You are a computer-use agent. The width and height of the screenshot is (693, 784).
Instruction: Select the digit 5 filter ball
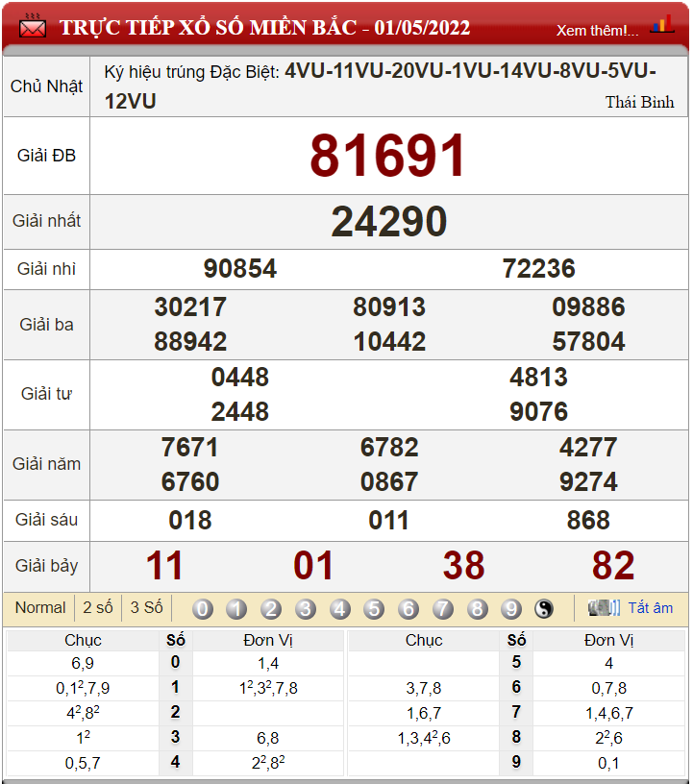[x=374, y=608]
